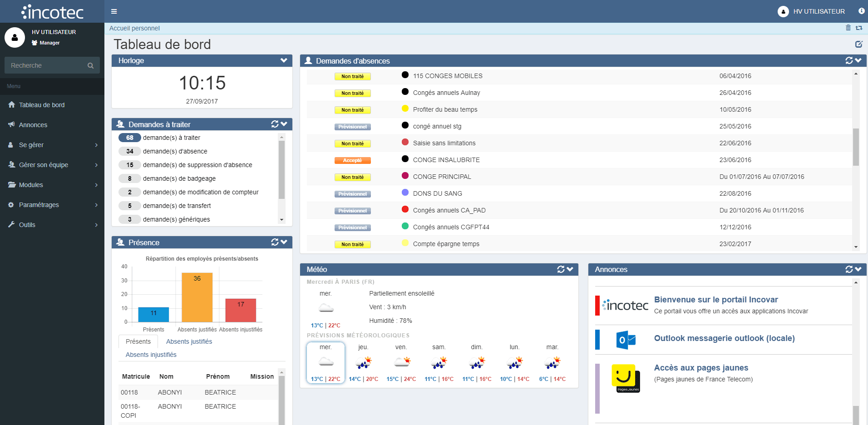Image resolution: width=868 pixels, height=425 pixels.
Task: Collapse the Horloge panel
Action: [284, 60]
